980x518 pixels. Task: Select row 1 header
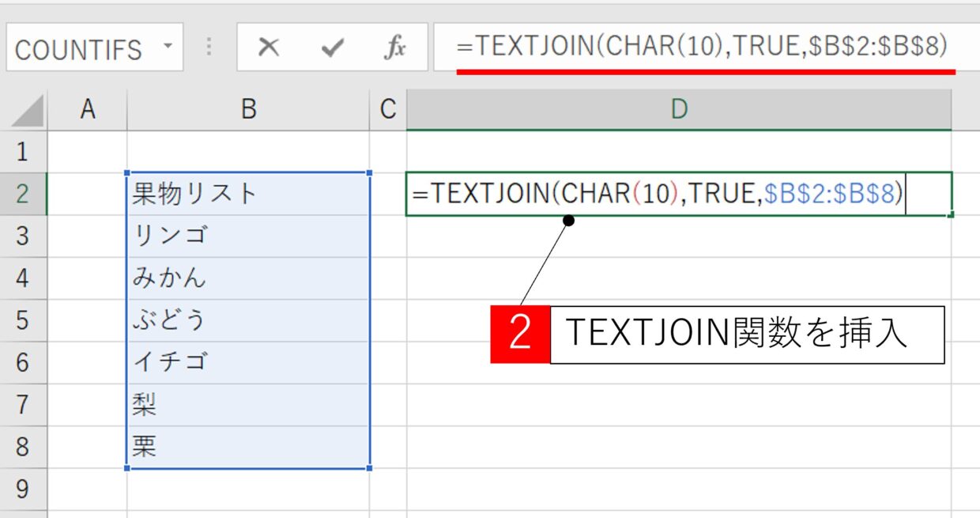click(23, 151)
